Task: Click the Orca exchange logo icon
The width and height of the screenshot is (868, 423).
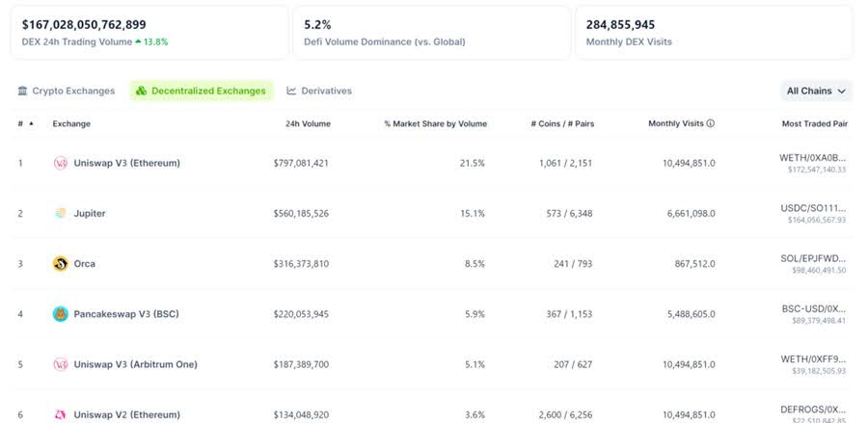Action: tap(61, 263)
